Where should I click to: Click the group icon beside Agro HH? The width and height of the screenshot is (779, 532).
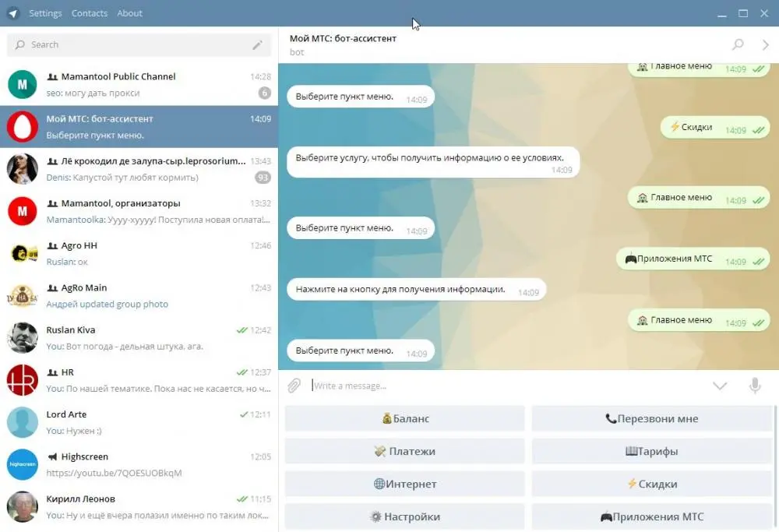(x=52, y=246)
